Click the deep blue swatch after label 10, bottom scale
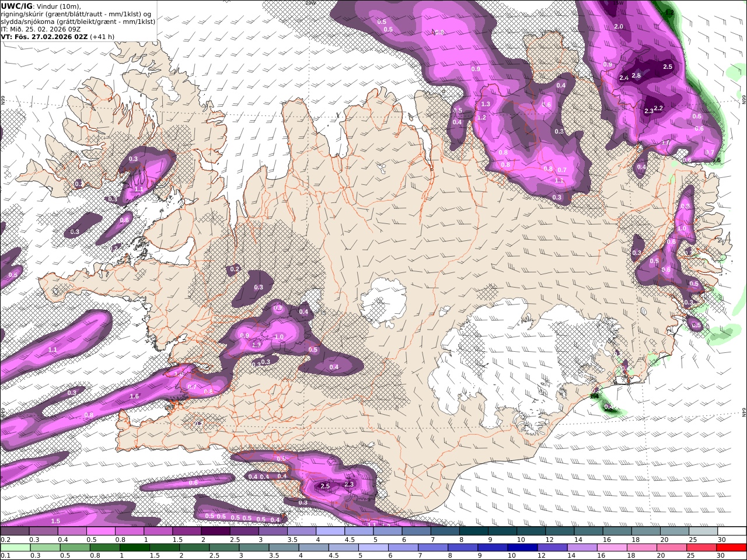 (x=522, y=548)
